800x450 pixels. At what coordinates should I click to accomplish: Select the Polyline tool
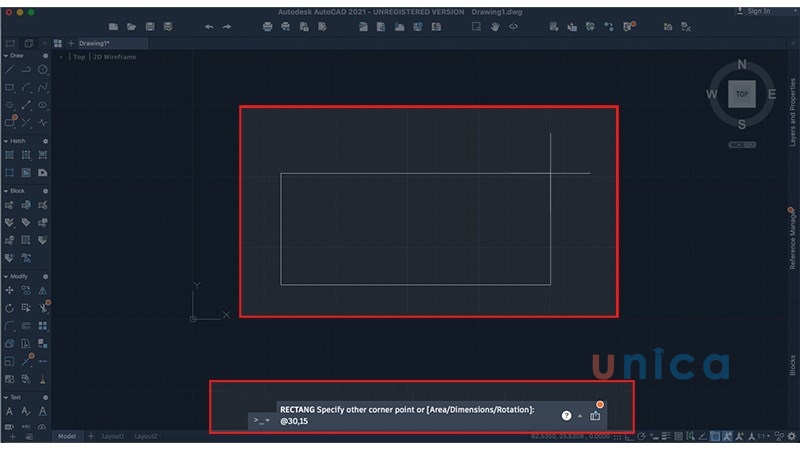26,70
